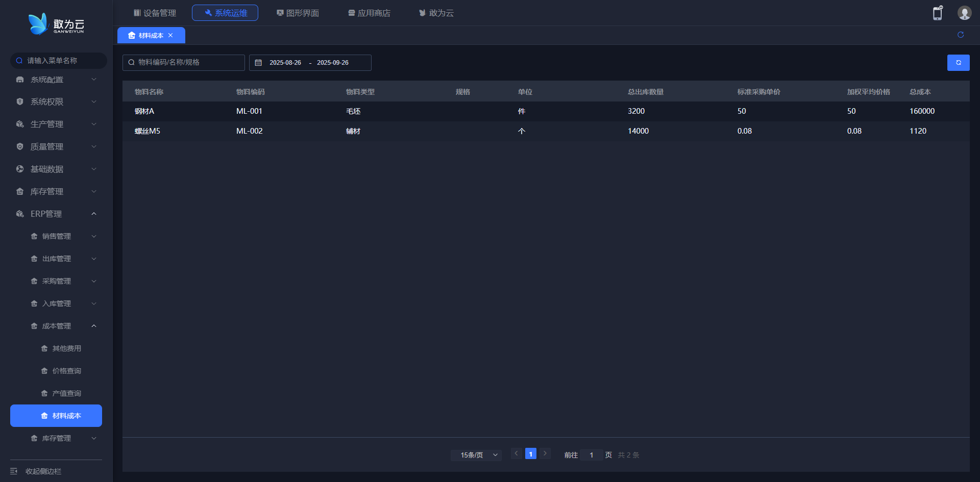Click the calendar icon in date range

[258, 63]
